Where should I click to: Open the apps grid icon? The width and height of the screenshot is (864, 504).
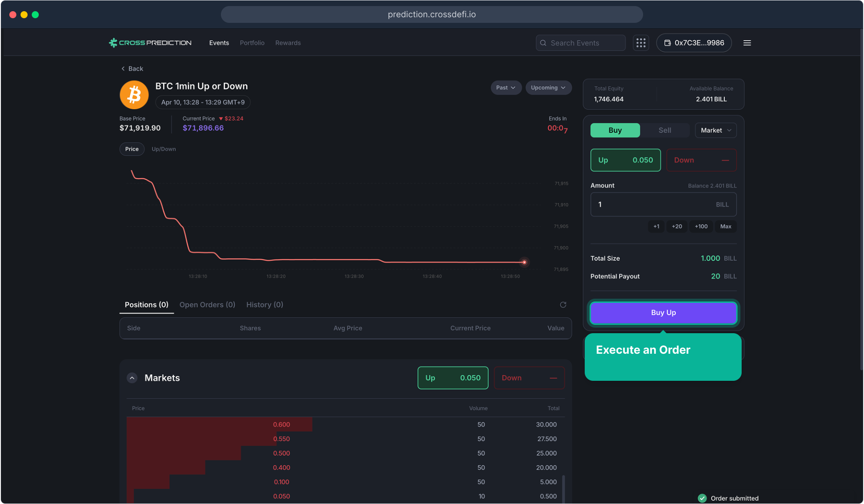641,43
